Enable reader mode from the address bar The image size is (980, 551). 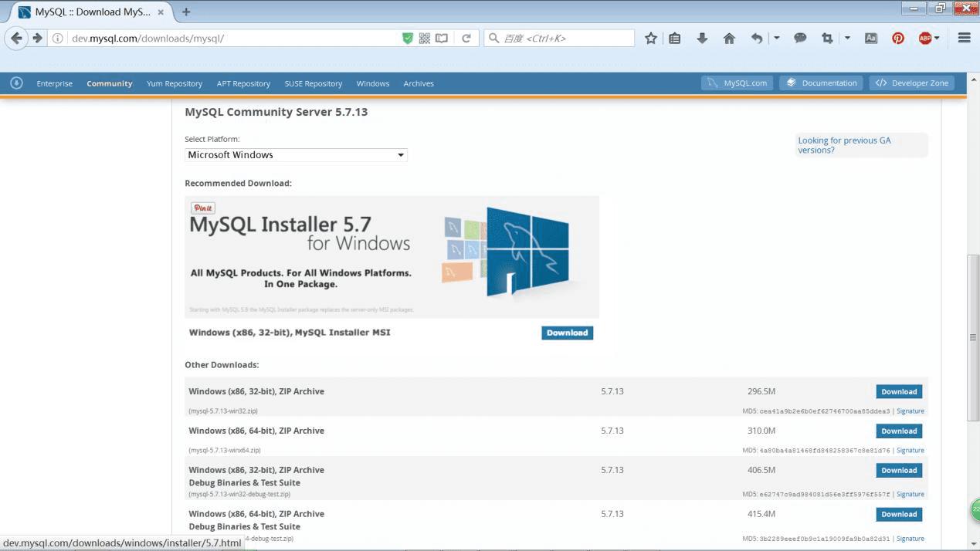[x=441, y=37]
